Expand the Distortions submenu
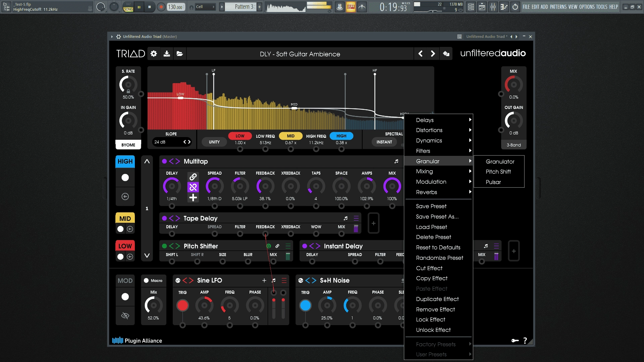 (438, 130)
